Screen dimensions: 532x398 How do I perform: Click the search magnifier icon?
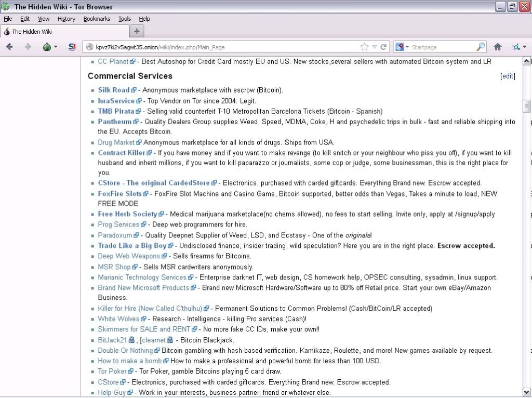point(481,47)
